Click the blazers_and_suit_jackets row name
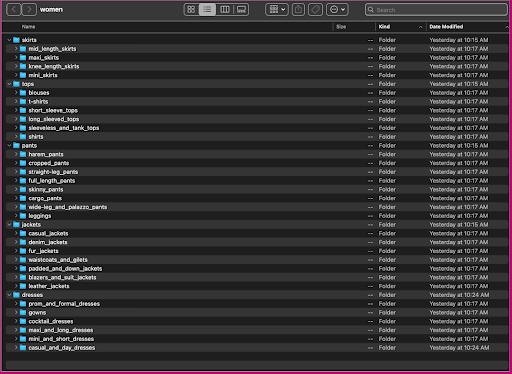The height and width of the screenshot is (374, 512). coord(62,277)
